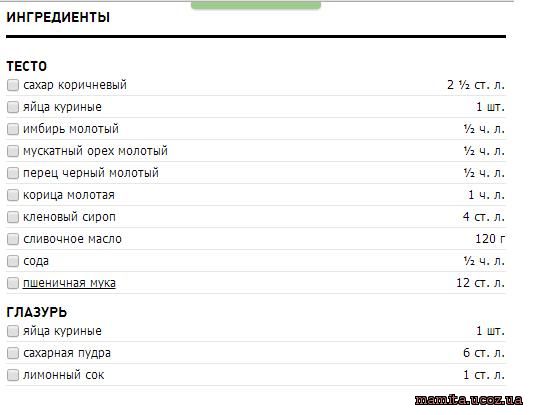Check имбирь молотый ingredient box
Image resolution: width=534 pixels, height=415 pixels.
pyautogui.click(x=13, y=129)
